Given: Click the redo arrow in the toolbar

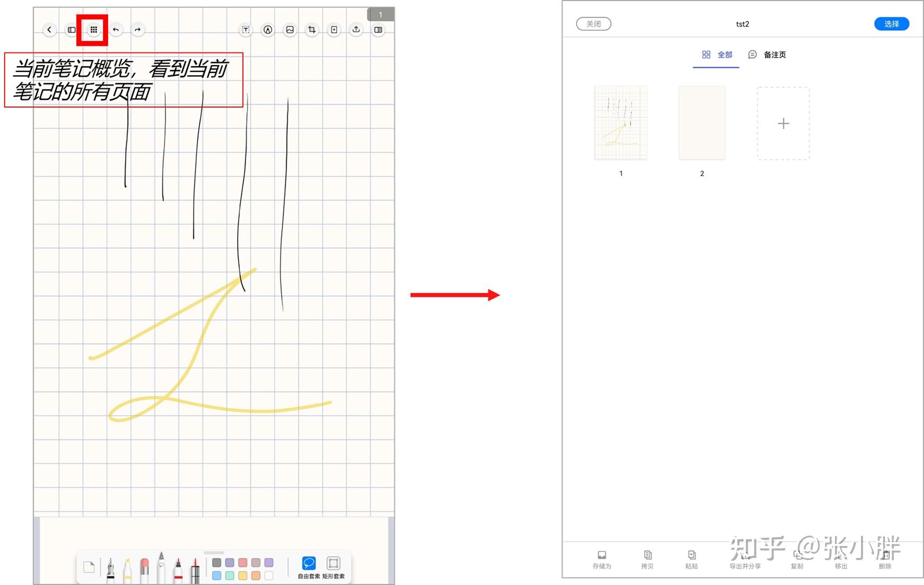Looking at the screenshot, I should click(138, 30).
